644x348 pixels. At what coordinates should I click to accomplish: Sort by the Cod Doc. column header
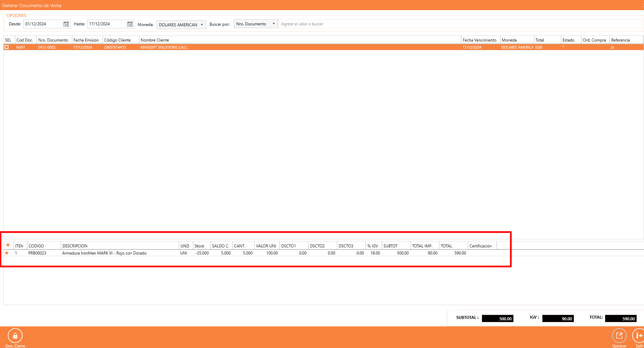click(x=26, y=40)
